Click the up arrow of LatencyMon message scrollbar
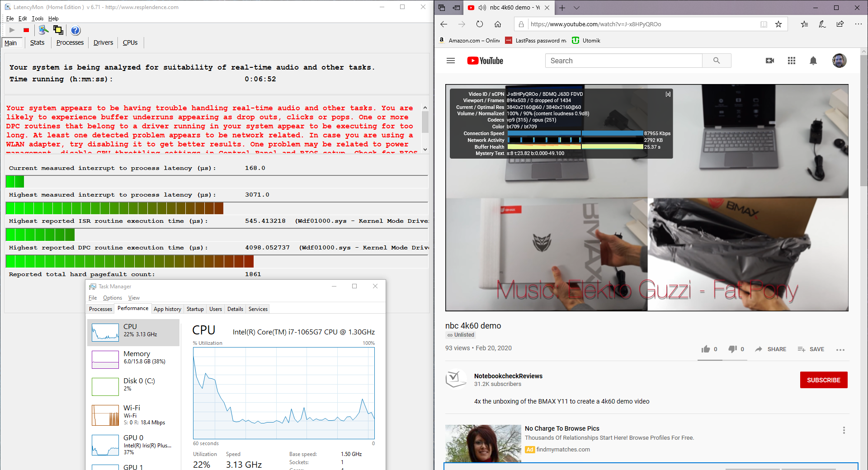This screenshot has height=470, width=868. coord(425,108)
